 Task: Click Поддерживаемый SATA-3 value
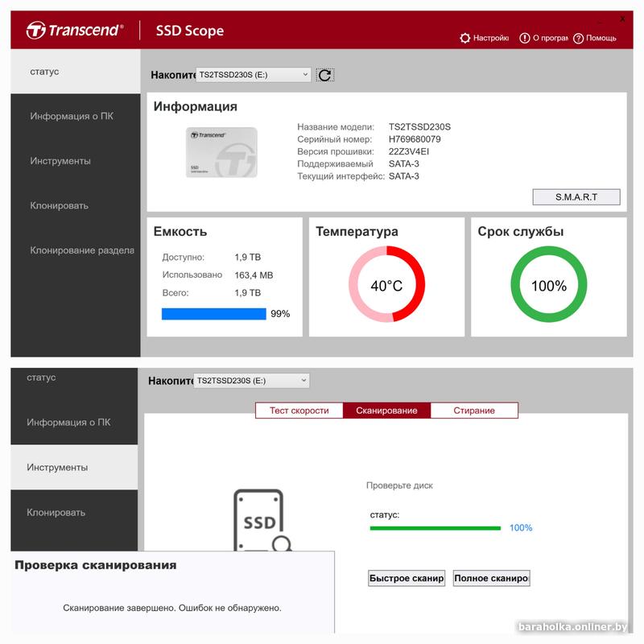tap(404, 164)
